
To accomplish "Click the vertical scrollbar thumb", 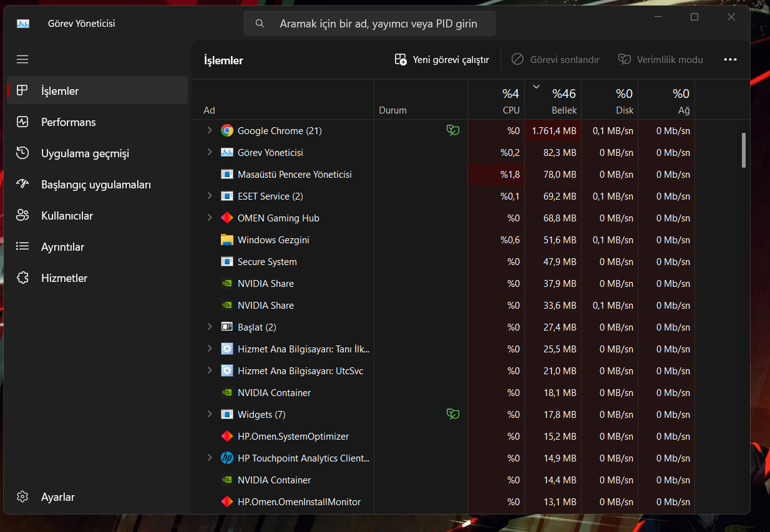I will (x=743, y=150).
